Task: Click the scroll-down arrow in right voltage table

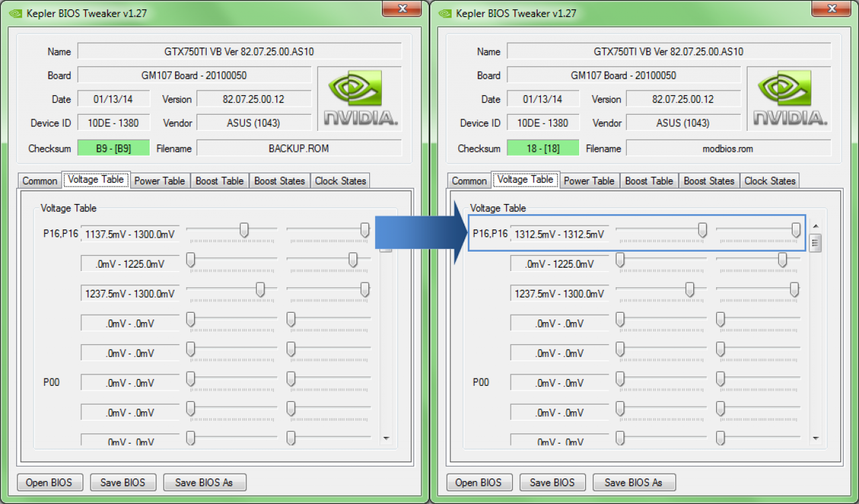Action: click(815, 438)
